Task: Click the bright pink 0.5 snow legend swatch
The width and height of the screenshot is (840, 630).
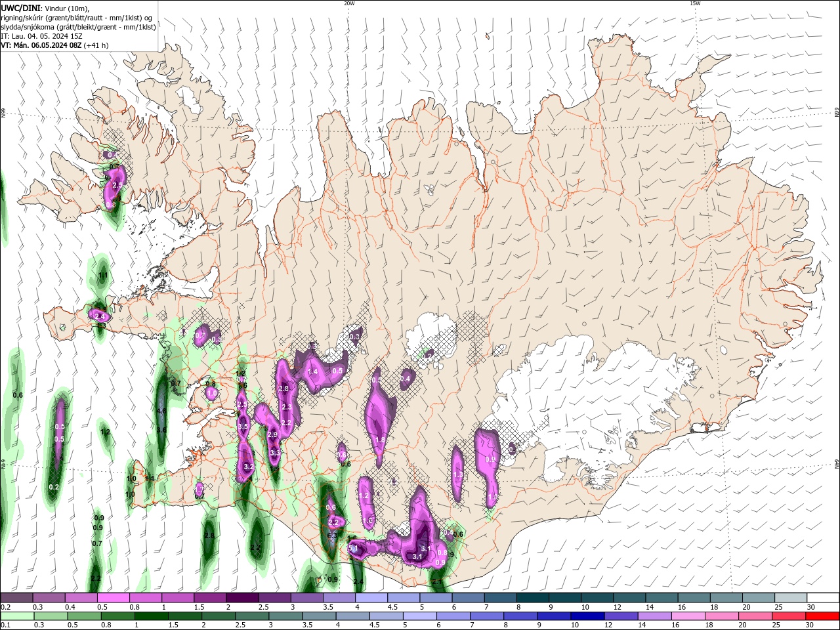Action: (113, 598)
